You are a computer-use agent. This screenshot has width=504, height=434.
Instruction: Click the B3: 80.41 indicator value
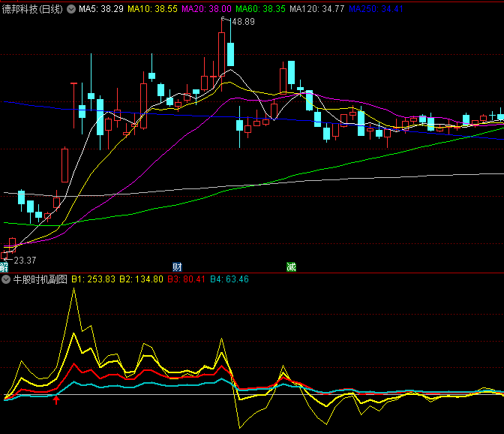click(187, 279)
